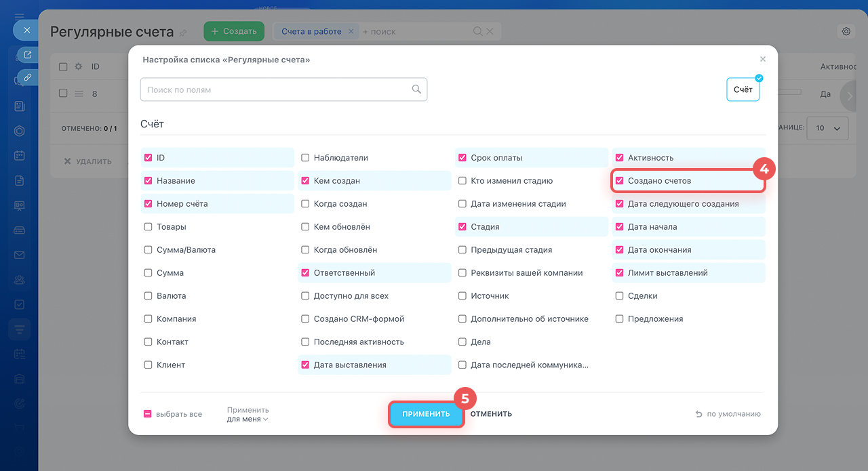
Task: Open the mail icon in left sidebar
Action: click(20, 255)
